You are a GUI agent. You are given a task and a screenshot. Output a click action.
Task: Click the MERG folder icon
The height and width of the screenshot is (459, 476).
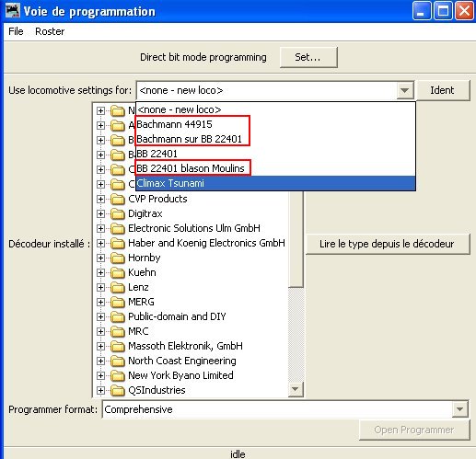[118, 303]
